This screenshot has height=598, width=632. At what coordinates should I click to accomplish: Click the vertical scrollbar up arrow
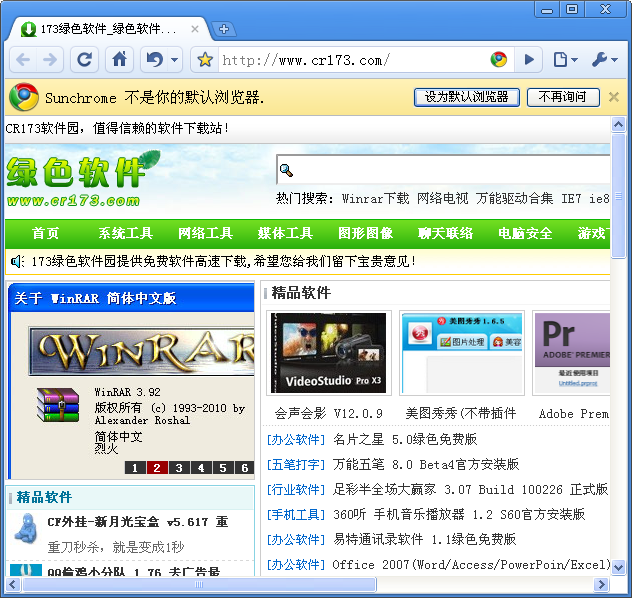point(618,124)
